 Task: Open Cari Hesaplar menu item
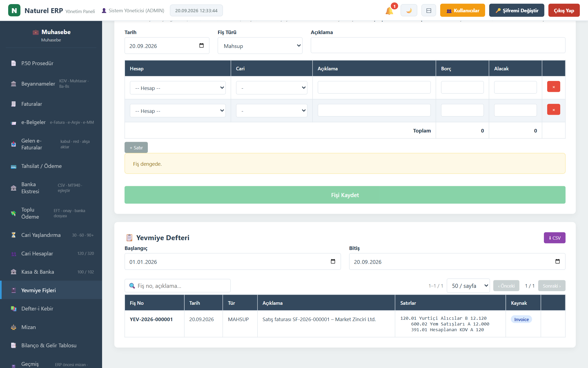coord(51,254)
